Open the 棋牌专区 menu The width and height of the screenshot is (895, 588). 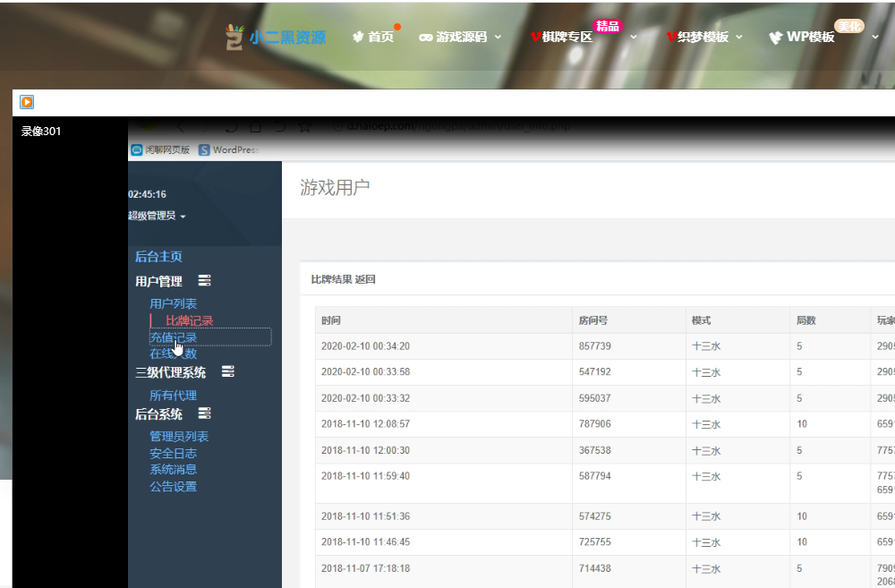click(562, 37)
